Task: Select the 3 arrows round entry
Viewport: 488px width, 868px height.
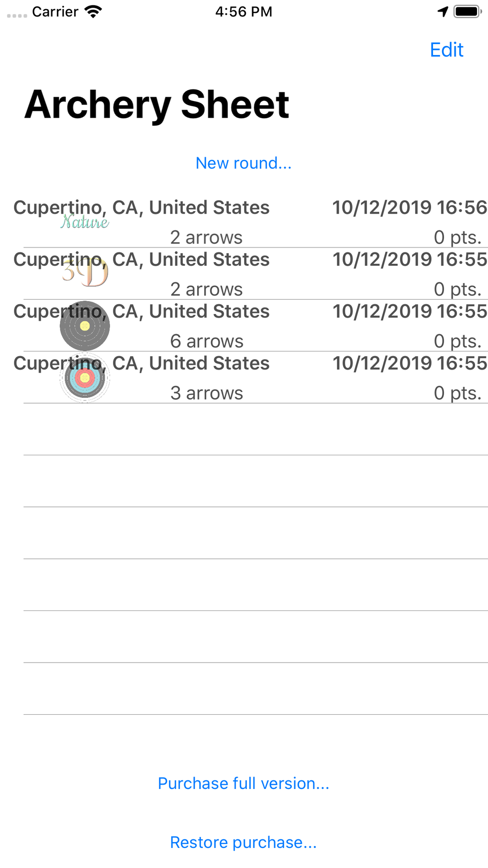Action: 287,377
